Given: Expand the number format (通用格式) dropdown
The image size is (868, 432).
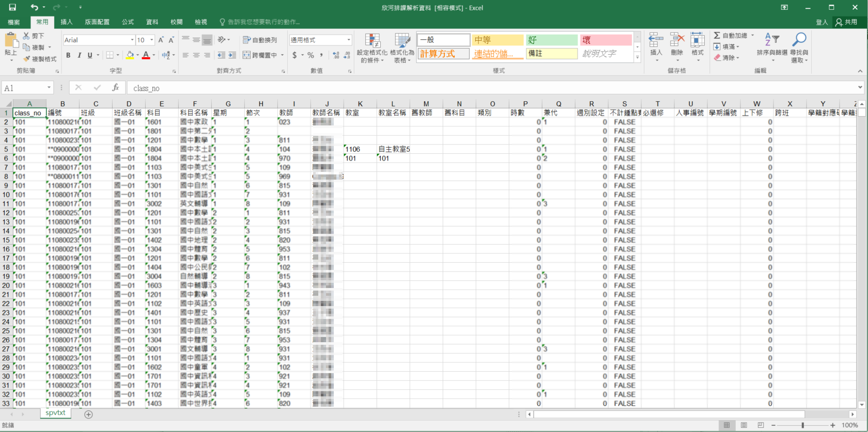Looking at the screenshot, I should [x=349, y=40].
